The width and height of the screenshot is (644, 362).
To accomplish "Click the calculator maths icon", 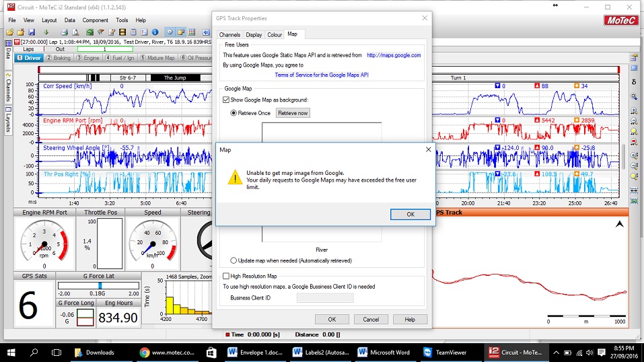I will [133, 32].
